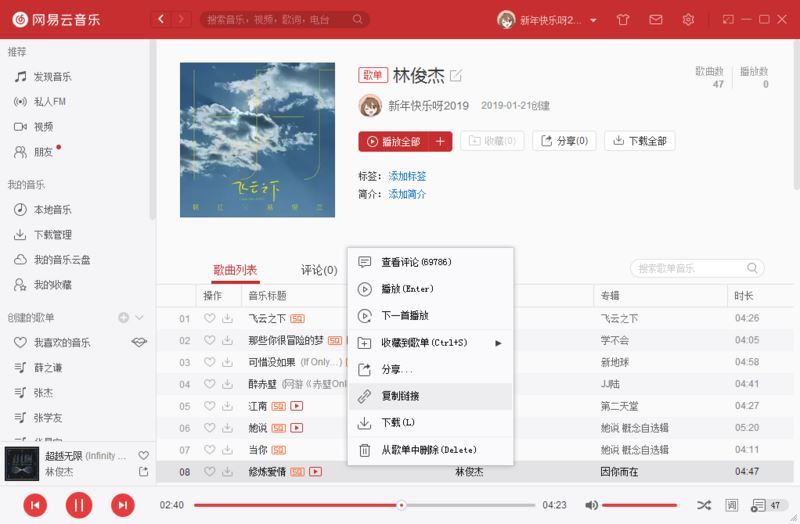The width and height of the screenshot is (800, 524).
Task: Play previous track
Action: click(x=35, y=505)
